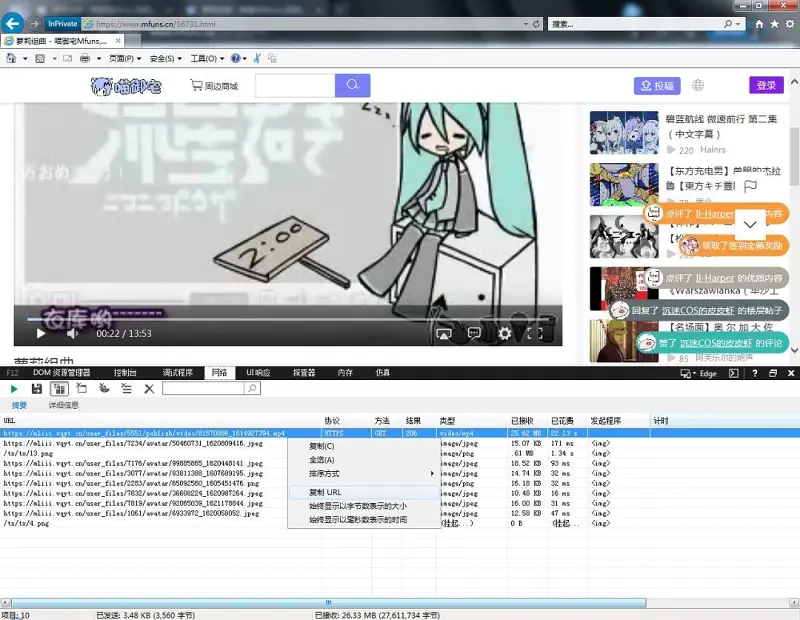
Task: Toggle the danmaku comment display icon
Action: coord(474,333)
